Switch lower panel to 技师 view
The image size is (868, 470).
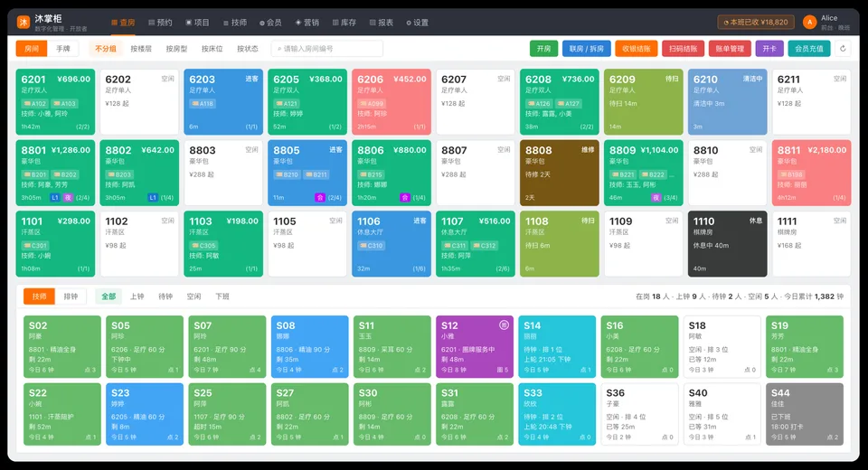click(39, 296)
